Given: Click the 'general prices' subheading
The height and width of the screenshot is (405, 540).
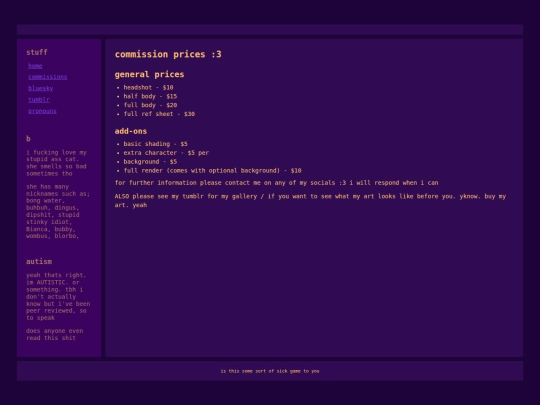Looking at the screenshot, I should (149, 74).
